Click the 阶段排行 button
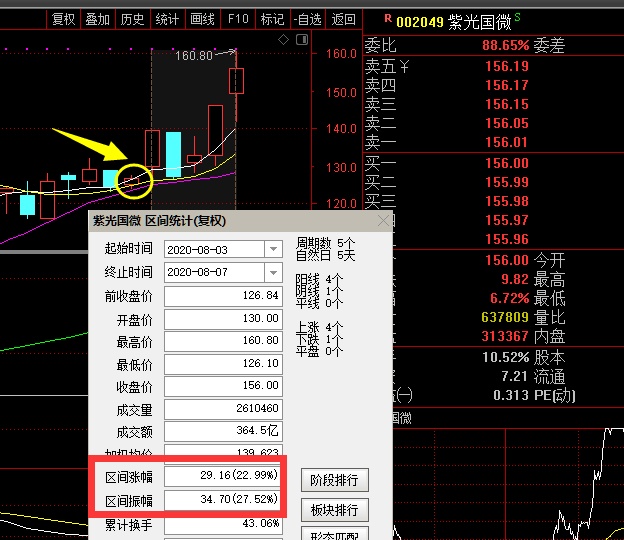Image resolution: width=624 pixels, height=540 pixels. pos(334,480)
